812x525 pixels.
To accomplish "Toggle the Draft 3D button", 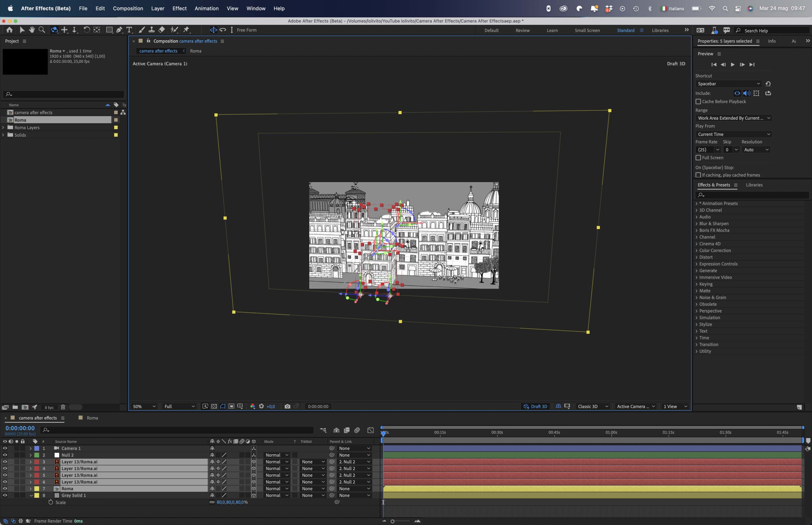I will pos(535,406).
